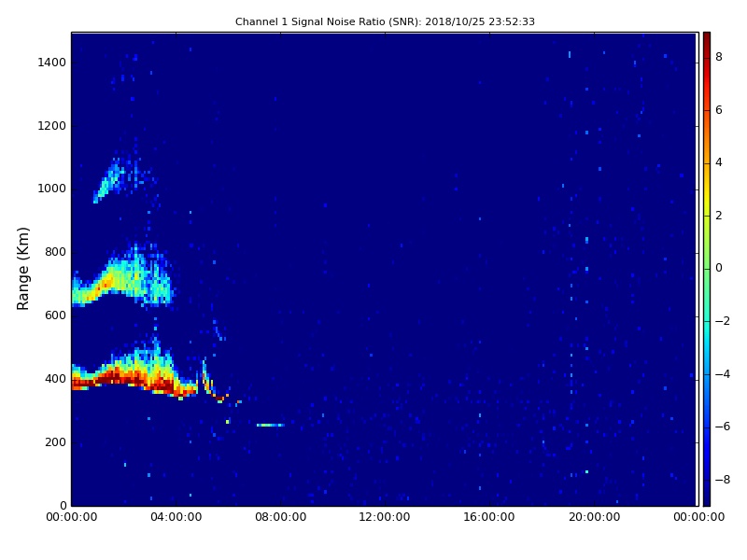Click the colorbar label 8
This screenshot has height=560, width=747.
719,57
